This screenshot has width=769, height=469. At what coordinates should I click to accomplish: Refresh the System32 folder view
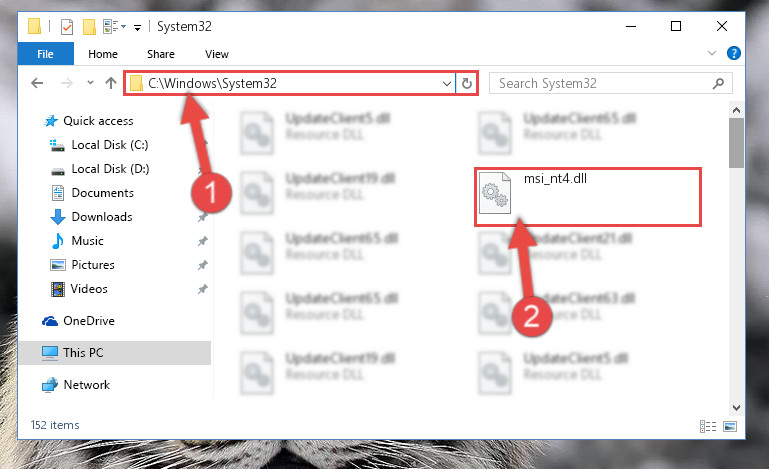[466, 83]
